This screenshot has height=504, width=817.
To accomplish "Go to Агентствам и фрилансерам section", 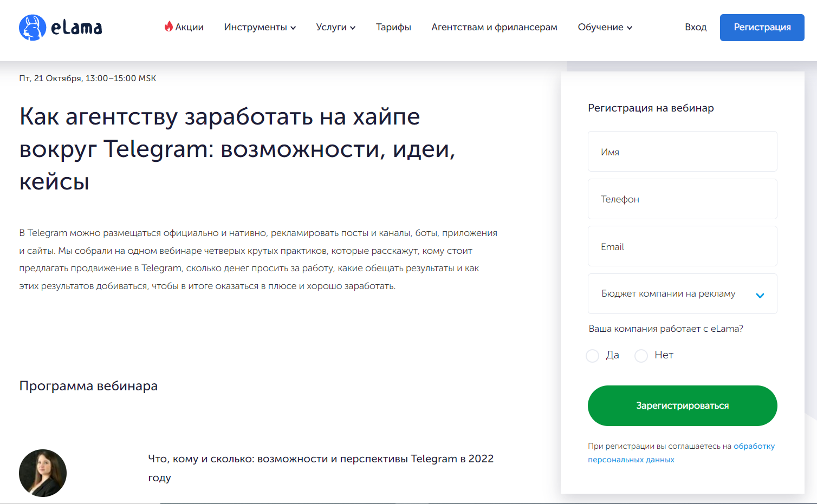I will click(494, 27).
